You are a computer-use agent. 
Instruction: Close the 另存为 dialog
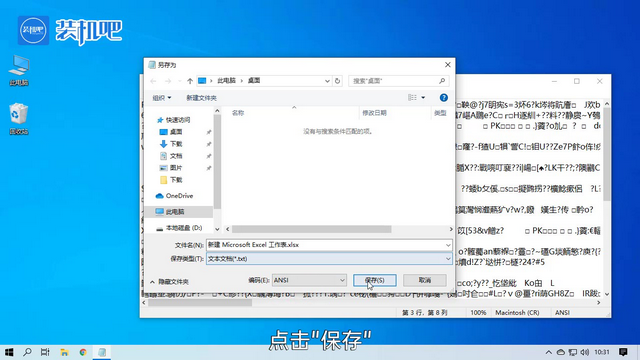tap(448, 65)
